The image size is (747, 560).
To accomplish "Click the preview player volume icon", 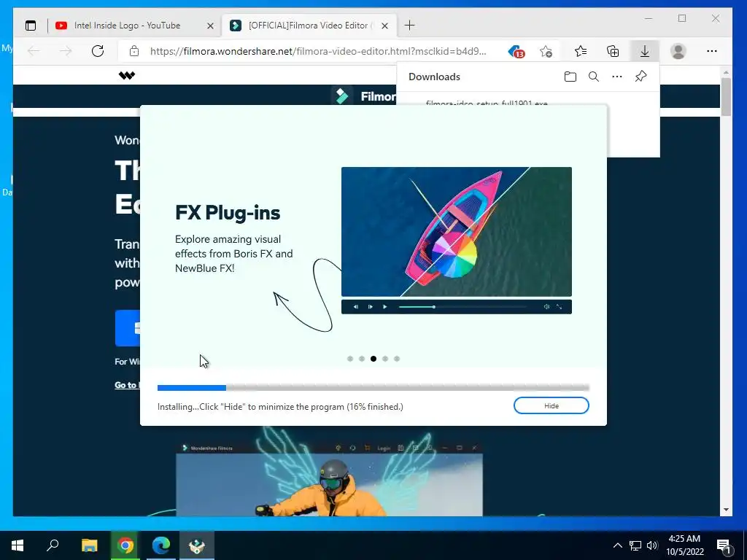I will click(x=546, y=307).
